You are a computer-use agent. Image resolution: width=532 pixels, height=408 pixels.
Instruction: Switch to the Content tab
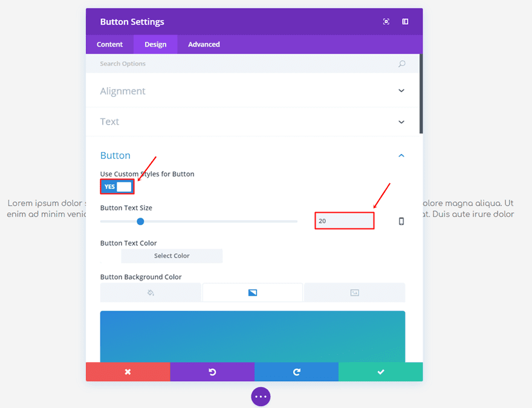click(109, 44)
